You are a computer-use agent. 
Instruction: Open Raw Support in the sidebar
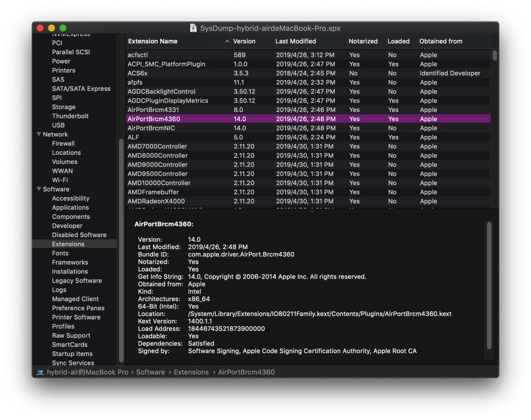[71, 336]
